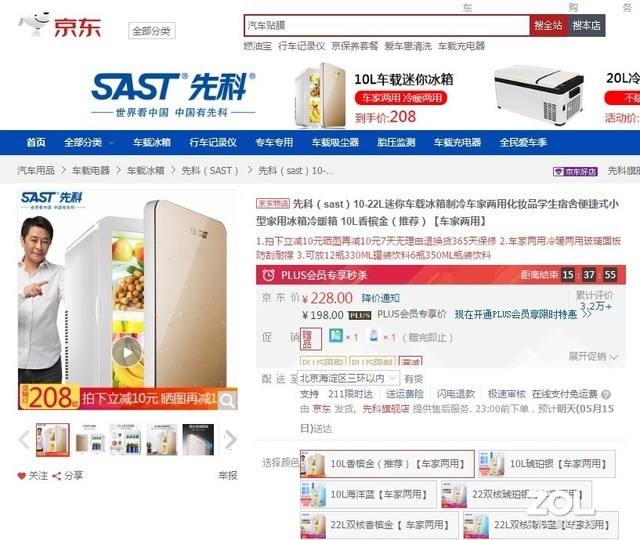Screen dimensions: 640x540
Task: Open the 车载冰箱 navigation tab
Action: [x=151, y=142]
